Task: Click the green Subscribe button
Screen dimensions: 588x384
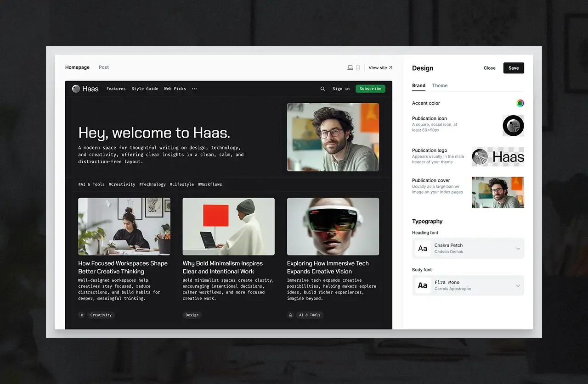Action: tap(370, 89)
